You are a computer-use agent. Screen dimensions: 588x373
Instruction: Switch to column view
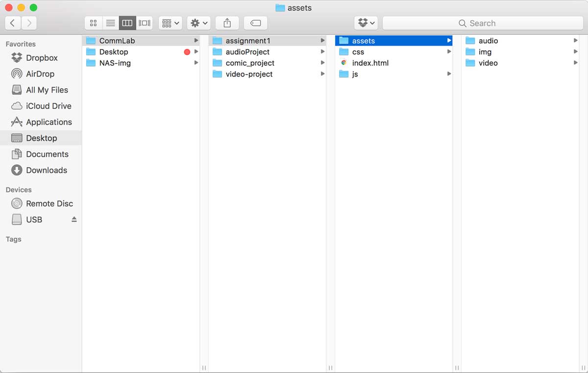click(x=127, y=23)
